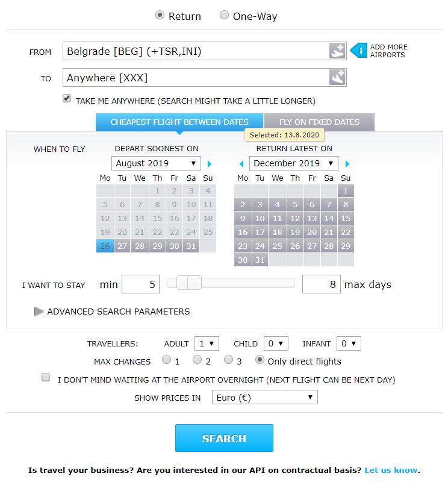Viewport: 448px width, 482px height.
Task: Open the Let us know link
Action: coord(391,471)
